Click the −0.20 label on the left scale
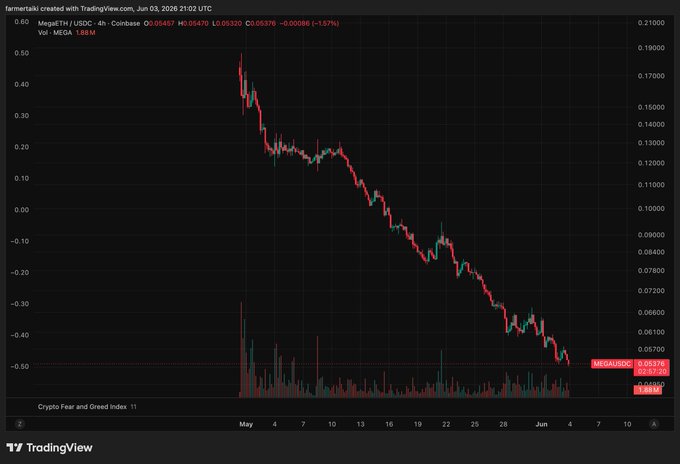680x464 pixels. [x=20, y=272]
